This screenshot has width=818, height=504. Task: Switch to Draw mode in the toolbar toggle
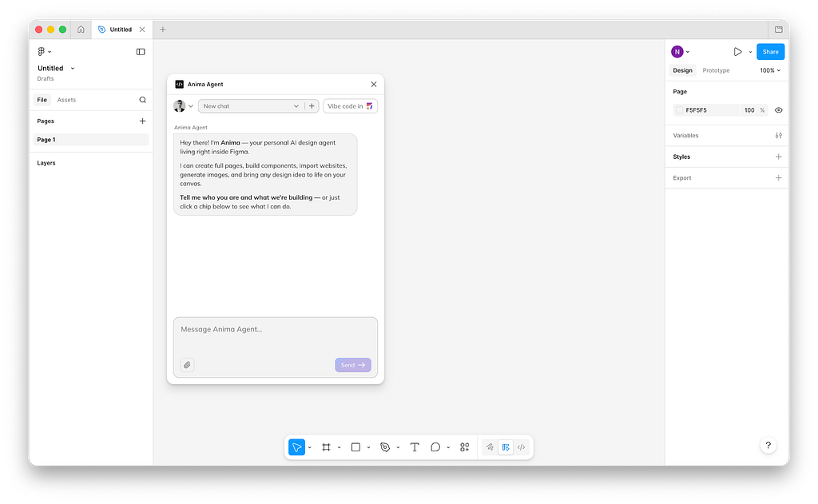[490, 447]
